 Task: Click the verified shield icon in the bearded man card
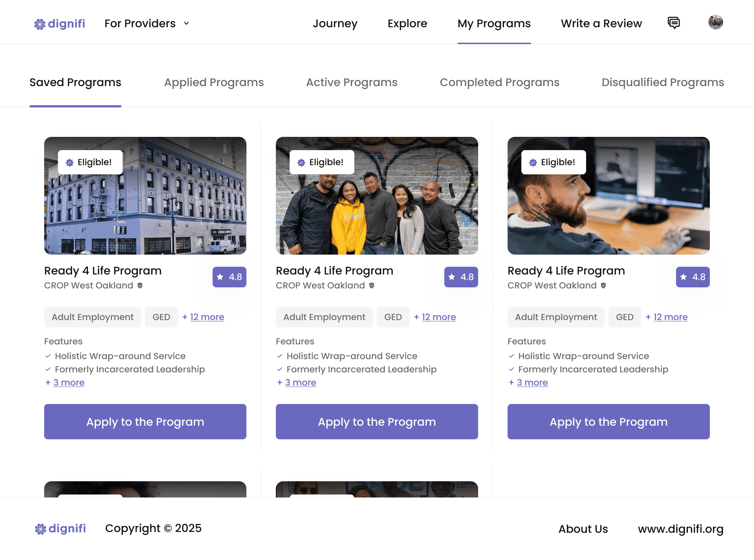[x=604, y=286]
